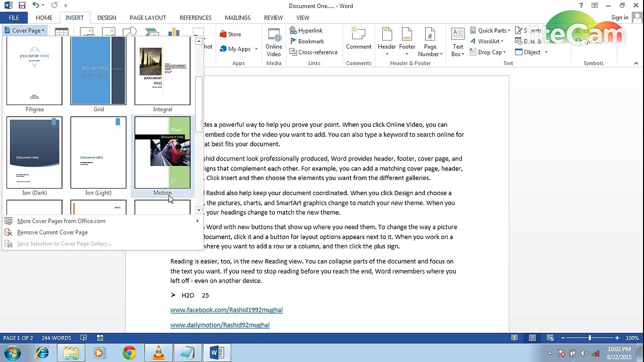The image size is (644, 362).
Task: Click the 244 WORDS word count
Action: 56,338
